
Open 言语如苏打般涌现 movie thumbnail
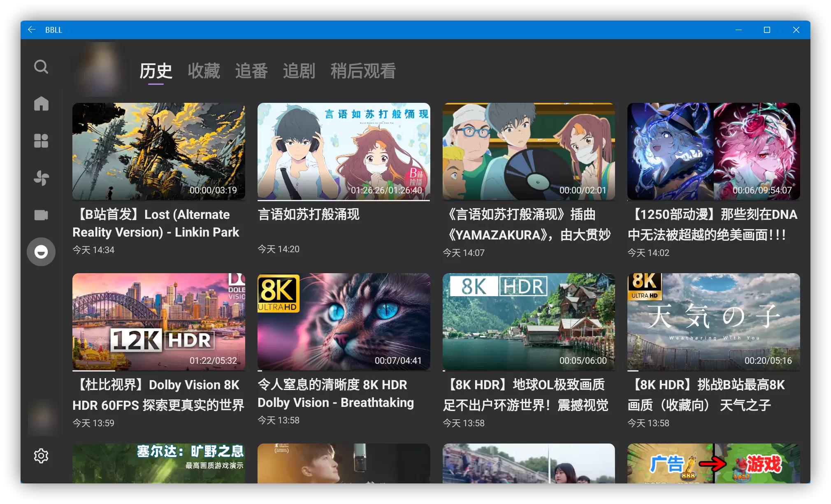tap(344, 151)
